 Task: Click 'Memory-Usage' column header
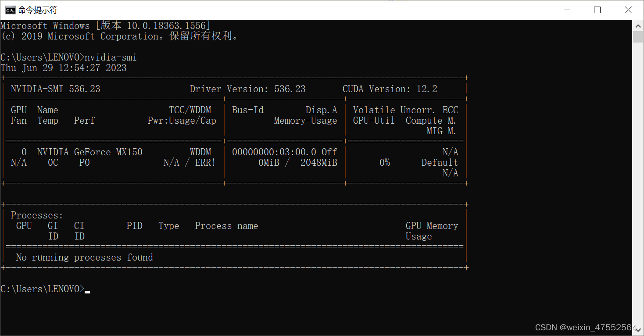(x=306, y=121)
